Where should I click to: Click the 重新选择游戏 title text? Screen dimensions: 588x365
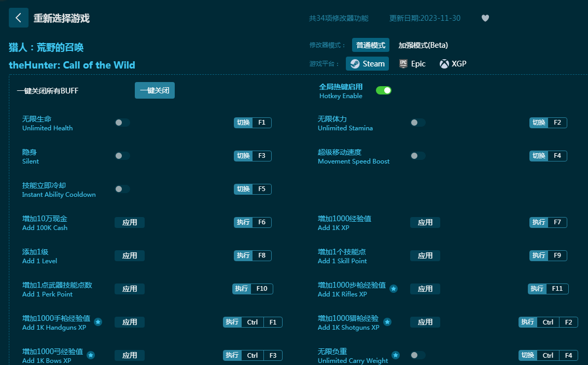coord(62,18)
